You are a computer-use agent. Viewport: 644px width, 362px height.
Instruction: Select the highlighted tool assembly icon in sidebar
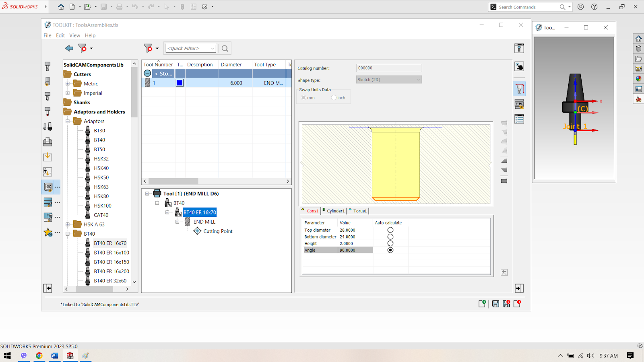[48, 187]
